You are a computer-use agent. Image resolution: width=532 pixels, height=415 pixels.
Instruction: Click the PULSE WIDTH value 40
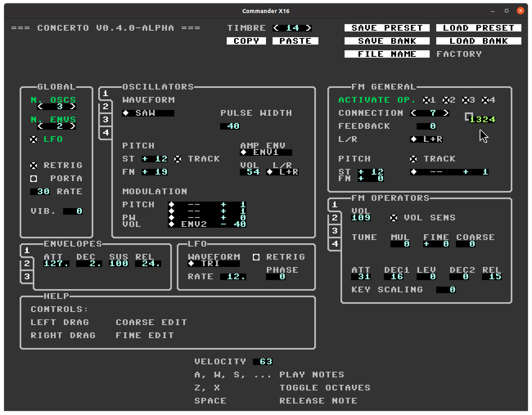click(230, 126)
